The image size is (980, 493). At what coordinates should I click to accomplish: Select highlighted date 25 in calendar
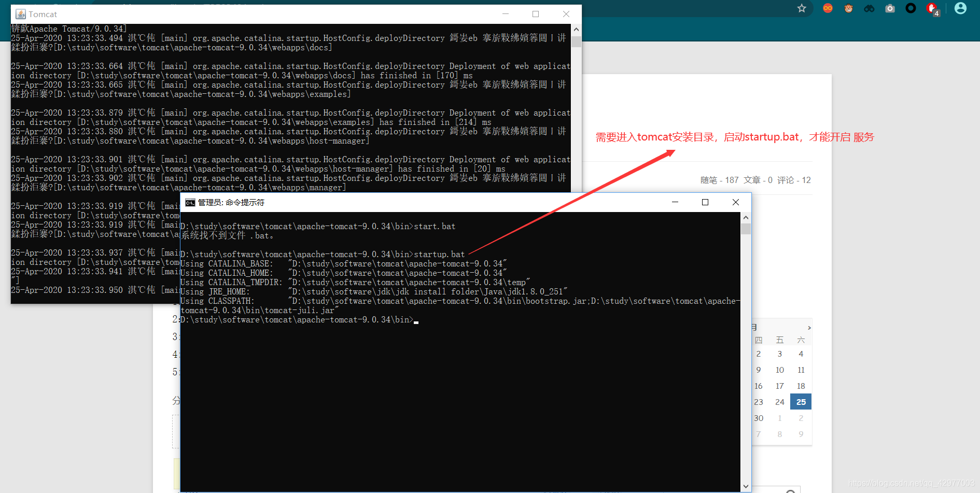pos(801,402)
